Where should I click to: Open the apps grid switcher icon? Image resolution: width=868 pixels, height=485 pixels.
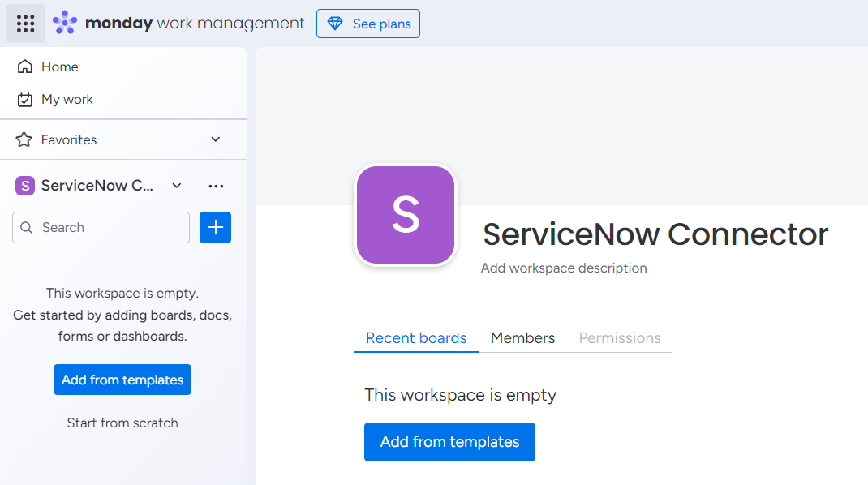click(x=25, y=24)
